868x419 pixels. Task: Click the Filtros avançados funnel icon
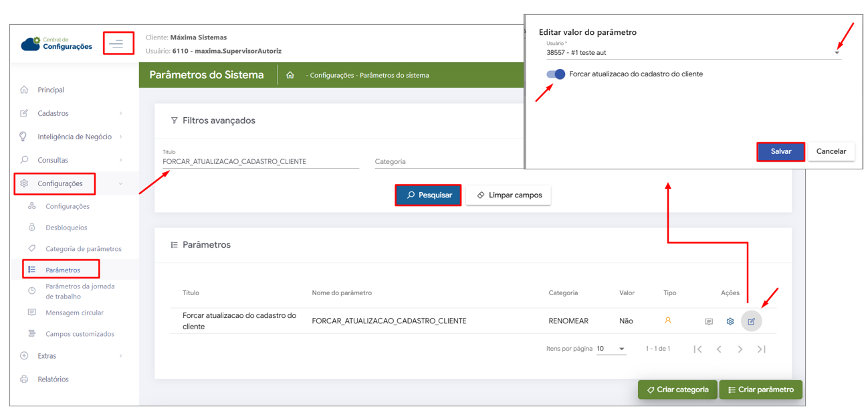pyautogui.click(x=174, y=120)
